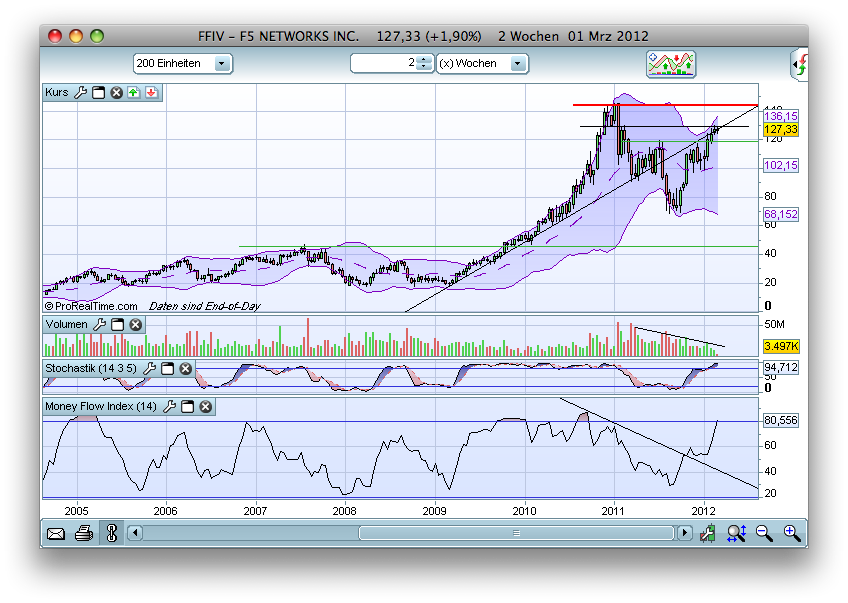The image size is (848, 603).
Task: Click the Volumen panel label
Action: pyautogui.click(x=66, y=324)
